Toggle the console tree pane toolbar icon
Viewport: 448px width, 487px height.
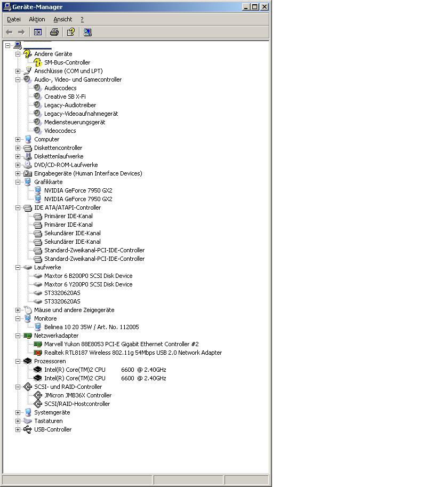(x=38, y=32)
